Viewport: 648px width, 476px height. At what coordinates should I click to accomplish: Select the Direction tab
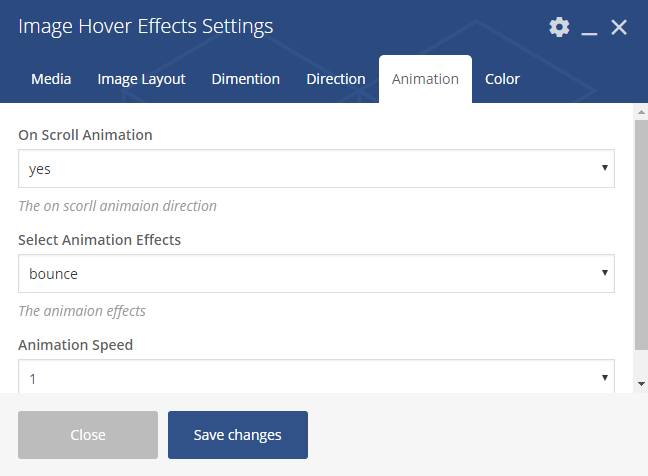[x=336, y=79]
